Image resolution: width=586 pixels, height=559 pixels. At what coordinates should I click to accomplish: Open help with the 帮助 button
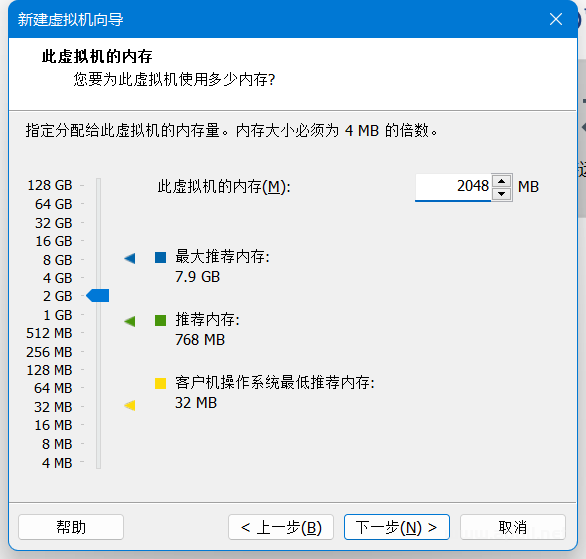(x=71, y=527)
